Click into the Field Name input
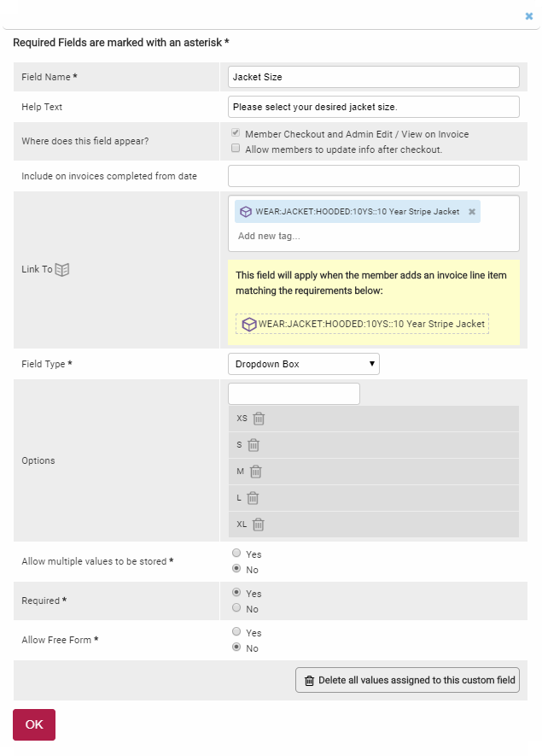The image size is (542, 756). (374, 77)
